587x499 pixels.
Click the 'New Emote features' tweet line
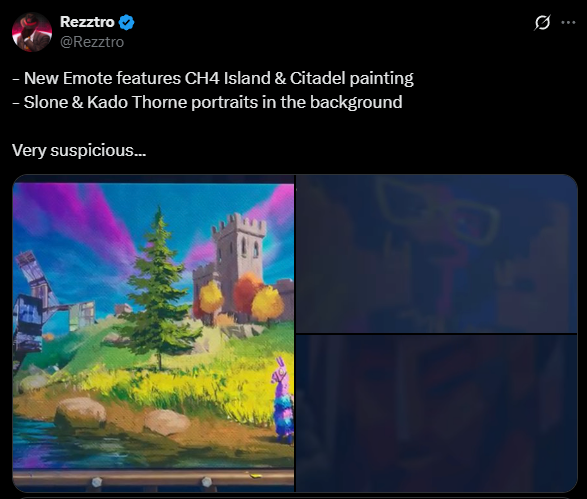click(x=213, y=79)
